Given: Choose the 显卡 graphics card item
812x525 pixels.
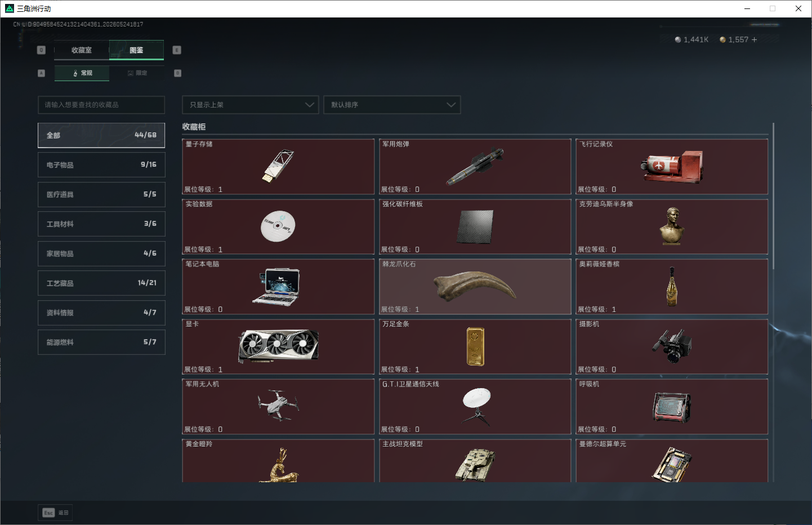Looking at the screenshot, I should coord(278,346).
